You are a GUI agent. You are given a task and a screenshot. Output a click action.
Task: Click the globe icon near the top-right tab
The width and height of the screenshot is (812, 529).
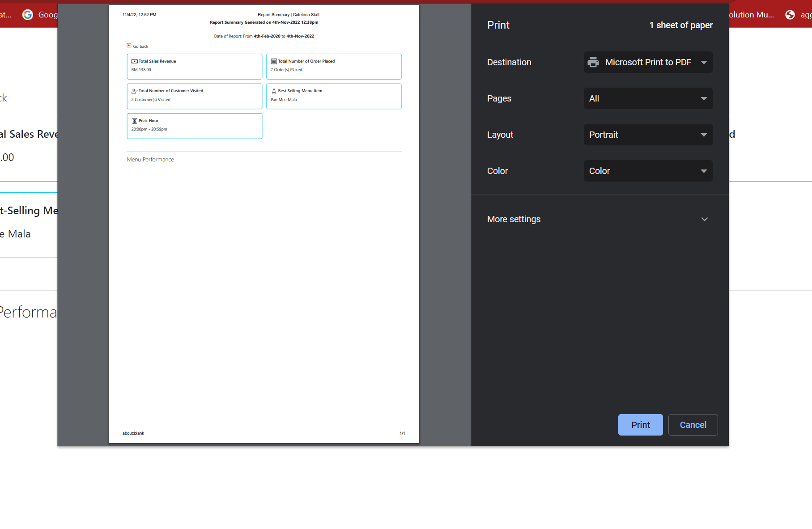click(x=790, y=14)
